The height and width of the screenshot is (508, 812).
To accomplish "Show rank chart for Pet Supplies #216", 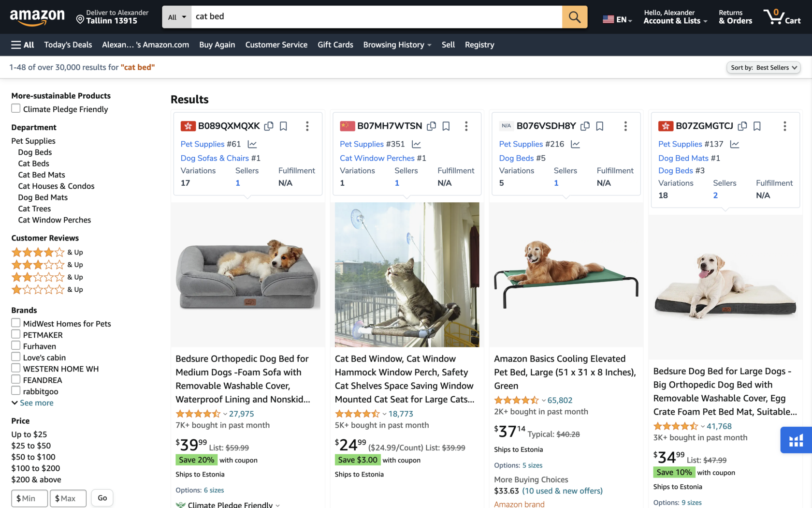I will coord(575,144).
